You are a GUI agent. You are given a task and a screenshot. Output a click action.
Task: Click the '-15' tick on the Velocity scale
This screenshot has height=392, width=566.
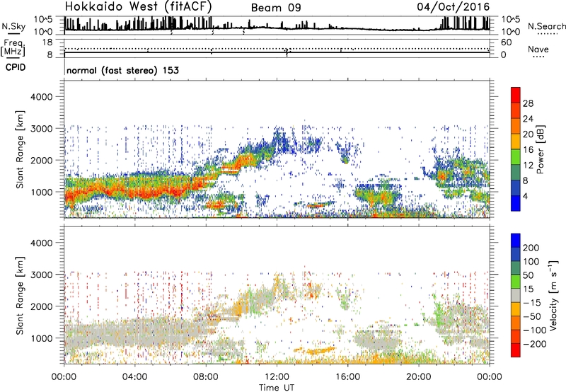click(x=531, y=303)
